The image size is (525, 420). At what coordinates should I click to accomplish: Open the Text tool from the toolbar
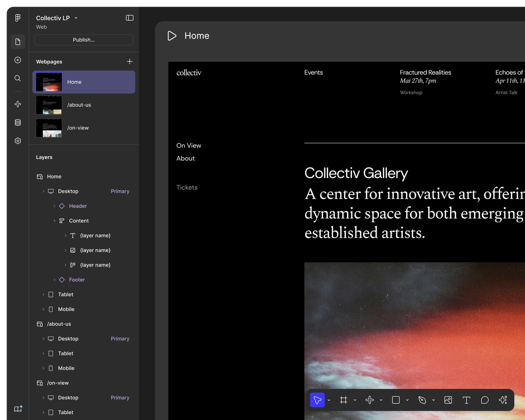[466, 400]
